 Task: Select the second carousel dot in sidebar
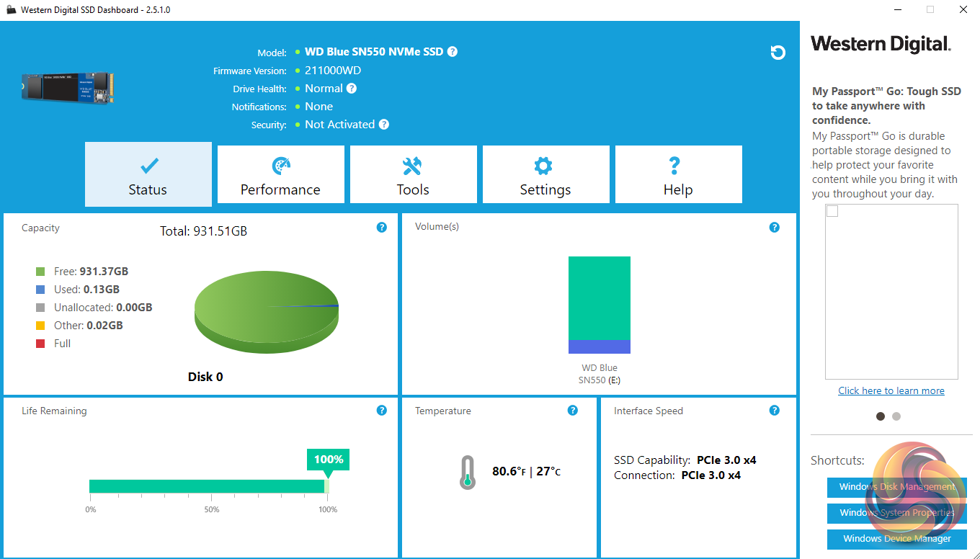(x=896, y=416)
